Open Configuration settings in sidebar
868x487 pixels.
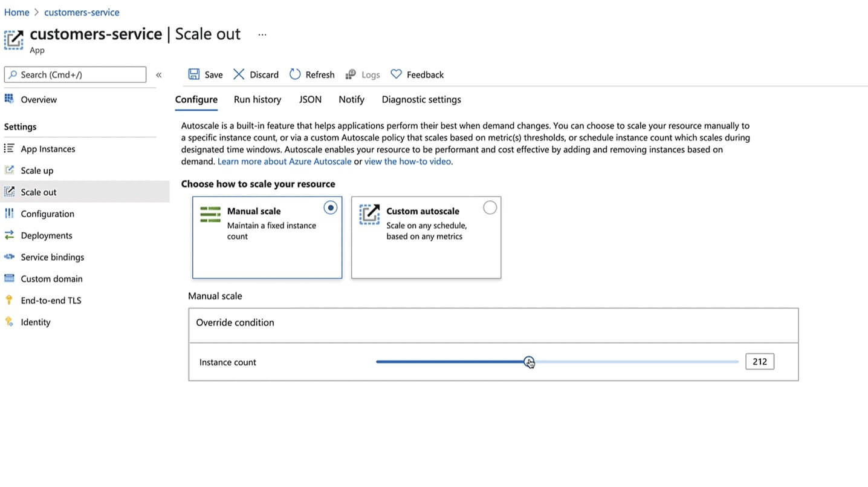[47, 214]
